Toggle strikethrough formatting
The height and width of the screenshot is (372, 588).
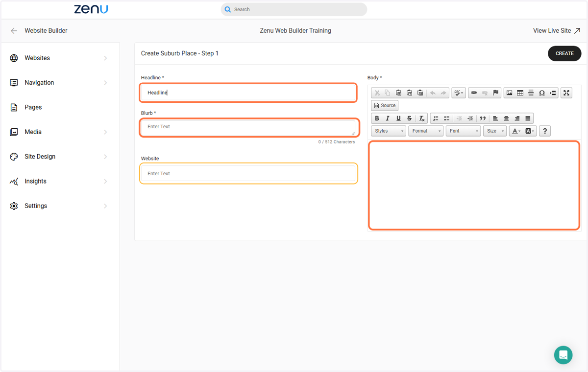pos(409,118)
